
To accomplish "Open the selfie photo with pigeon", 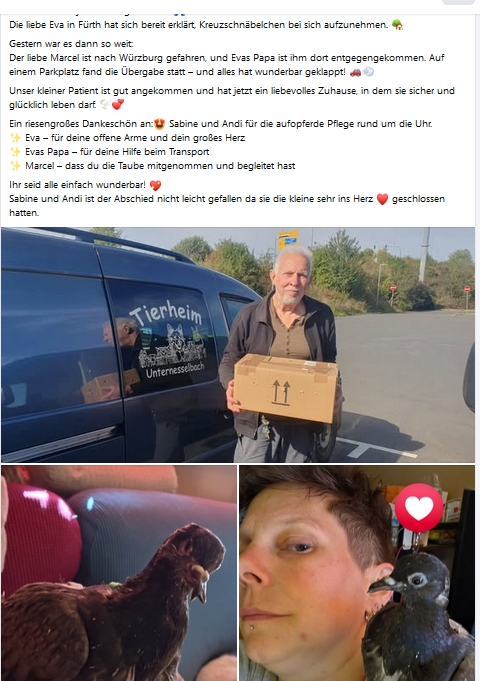I will [x=357, y=573].
